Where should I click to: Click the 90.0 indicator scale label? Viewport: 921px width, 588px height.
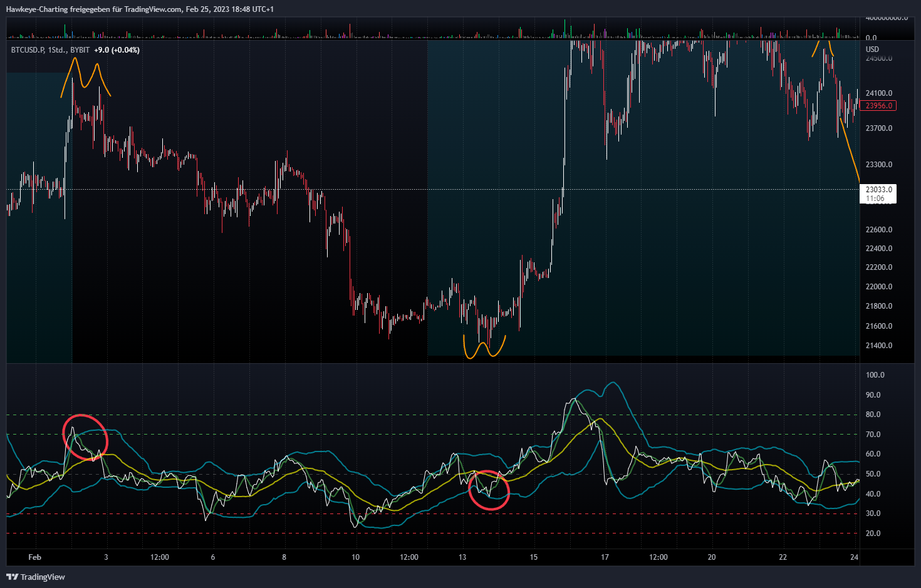click(x=873, y=395)
